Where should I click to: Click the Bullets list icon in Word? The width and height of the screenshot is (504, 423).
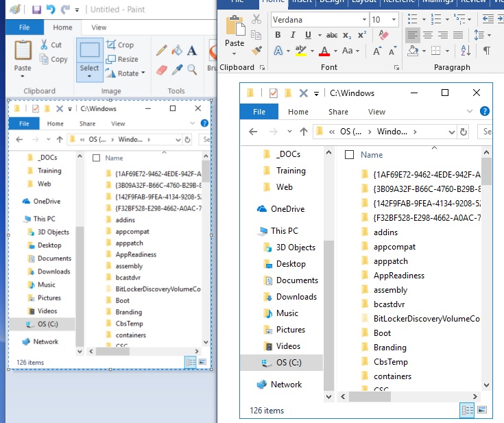(x=412, y=19)
